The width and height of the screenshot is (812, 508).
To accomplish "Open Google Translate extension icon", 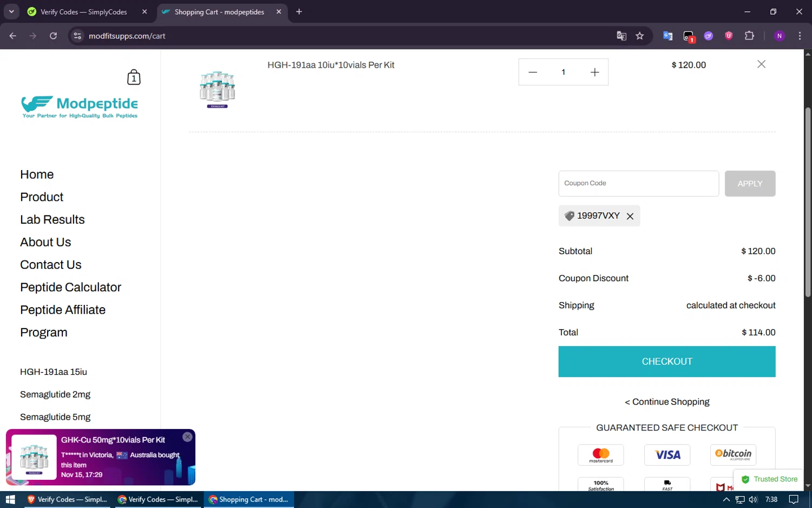I will click(668, 36).
